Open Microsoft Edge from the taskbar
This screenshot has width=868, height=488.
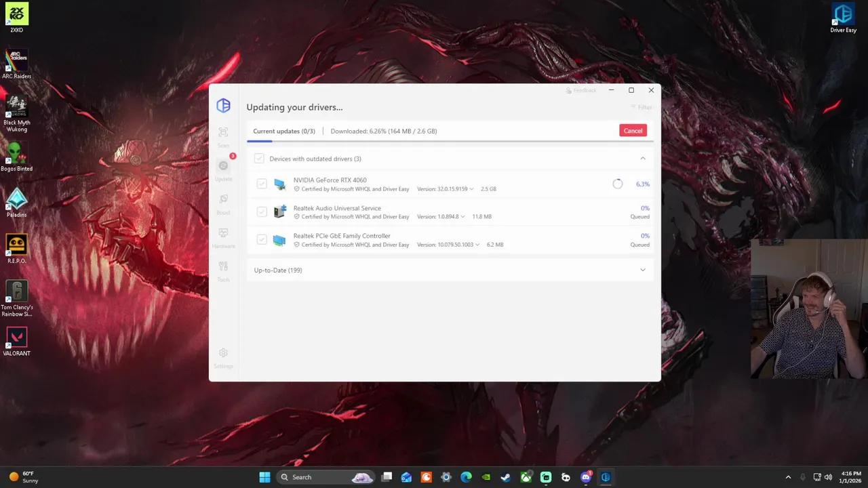point(466,477)
